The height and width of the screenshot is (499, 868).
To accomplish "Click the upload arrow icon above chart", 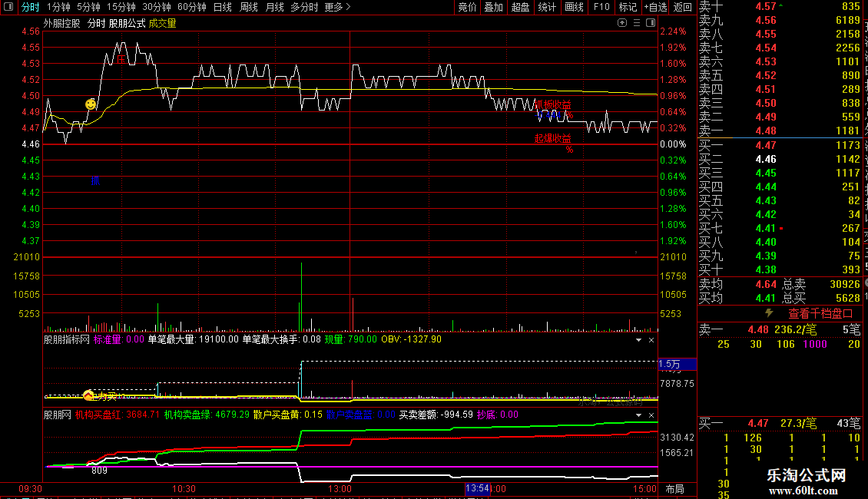I will [622, 23].
